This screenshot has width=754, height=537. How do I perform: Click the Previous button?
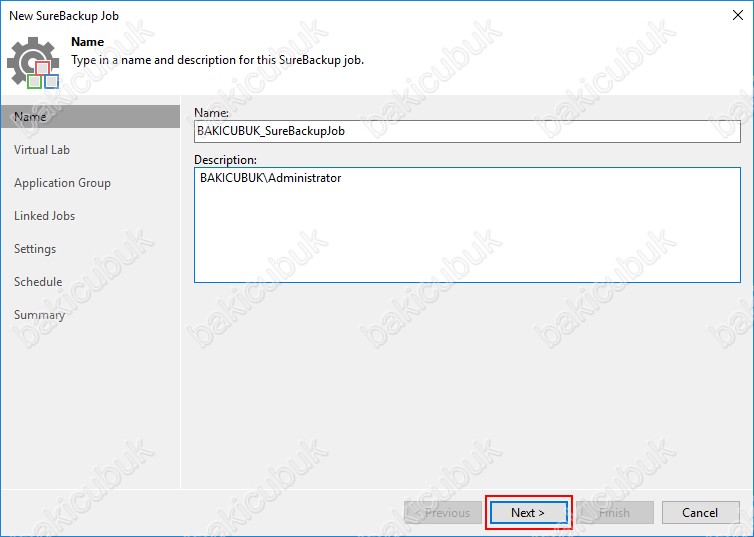click(443, 513)
